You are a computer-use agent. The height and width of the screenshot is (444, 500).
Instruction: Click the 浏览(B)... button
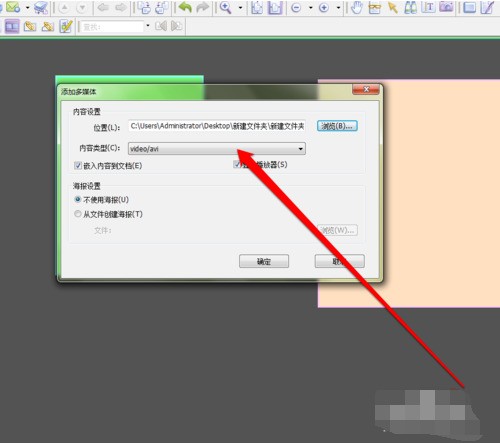pos(337,126)
